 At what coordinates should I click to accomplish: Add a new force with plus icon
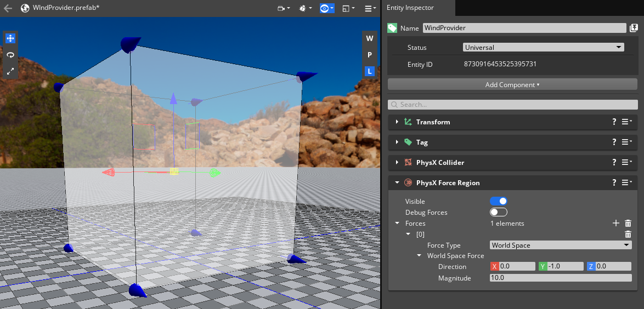[x=615, y=223]
